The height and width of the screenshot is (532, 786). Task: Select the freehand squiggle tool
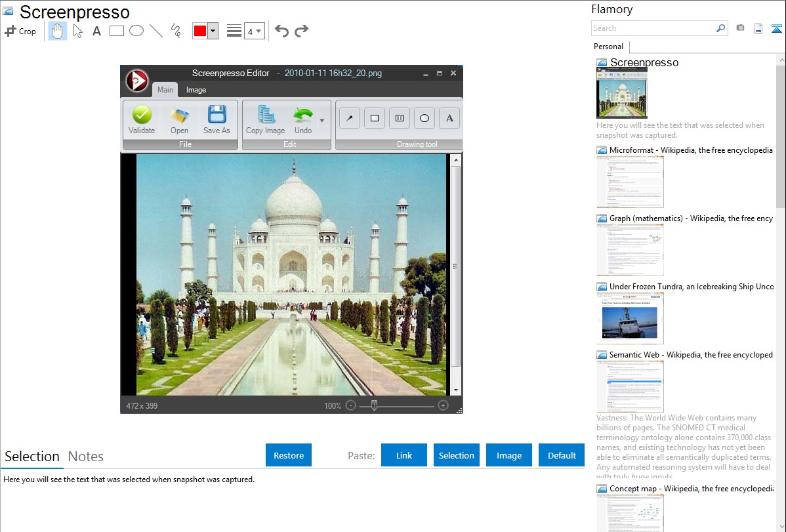pyautogui.click(x=175, y=31)
